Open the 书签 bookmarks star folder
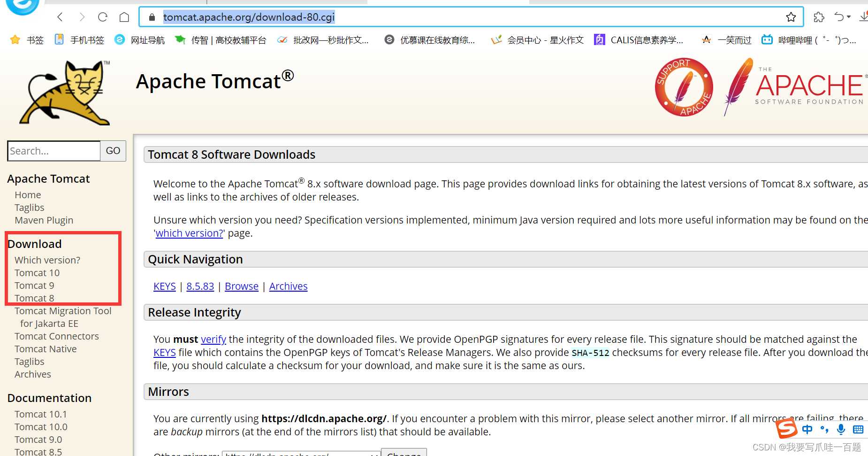This screenshot has height=456, width=868. point(27,40)
